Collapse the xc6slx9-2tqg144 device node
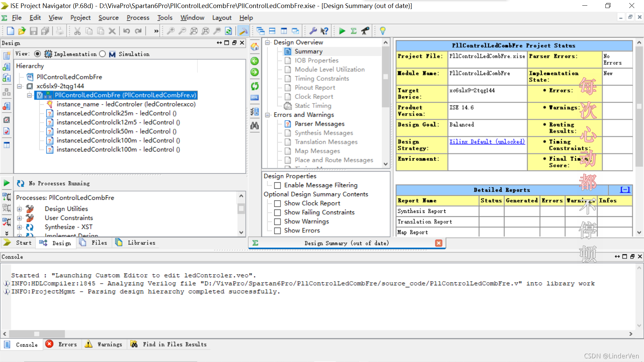Screen dimensions: 644x362 click(19, 86)
